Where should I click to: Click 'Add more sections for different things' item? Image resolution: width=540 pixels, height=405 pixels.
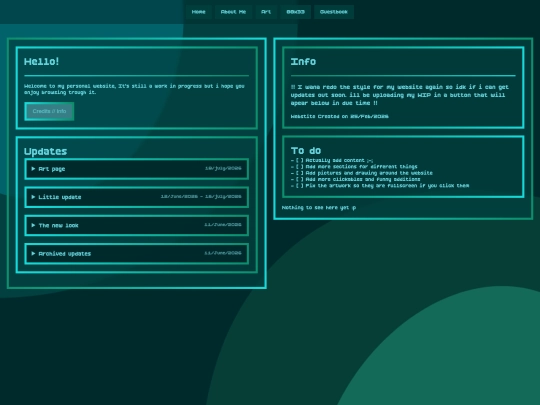[354, 167]
